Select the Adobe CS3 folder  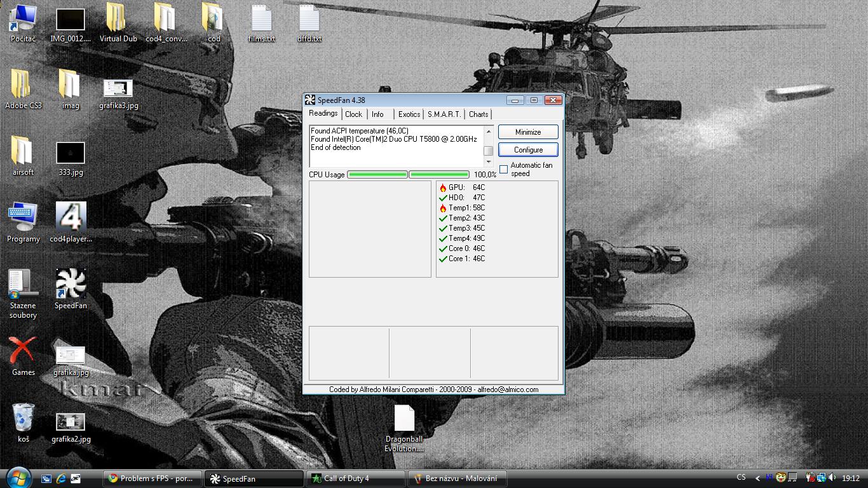pos(24,90)
